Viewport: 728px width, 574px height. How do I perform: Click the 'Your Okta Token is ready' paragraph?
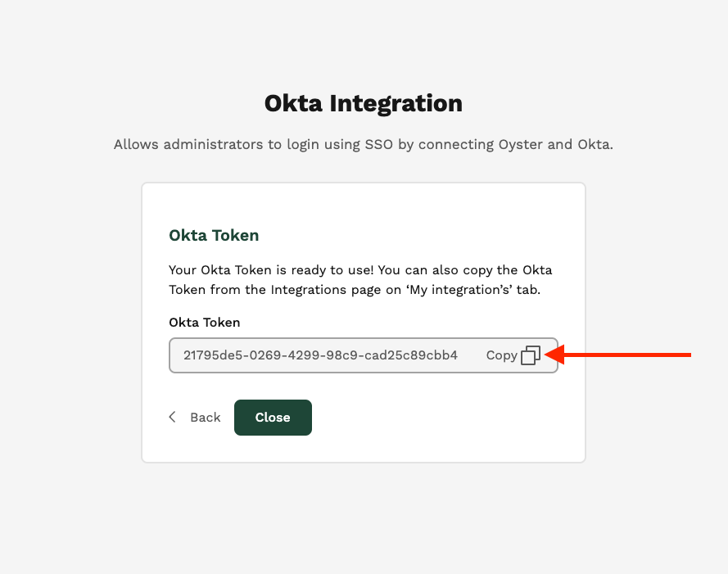360,279
